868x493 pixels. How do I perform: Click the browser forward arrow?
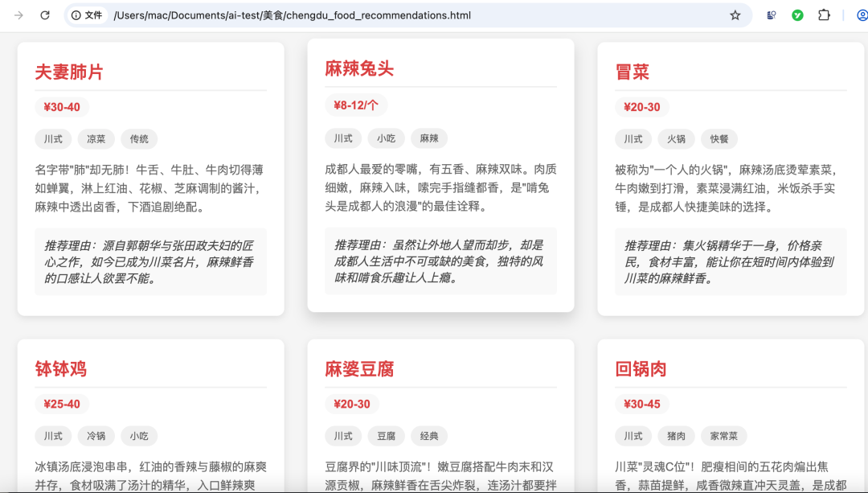[18, 15]
